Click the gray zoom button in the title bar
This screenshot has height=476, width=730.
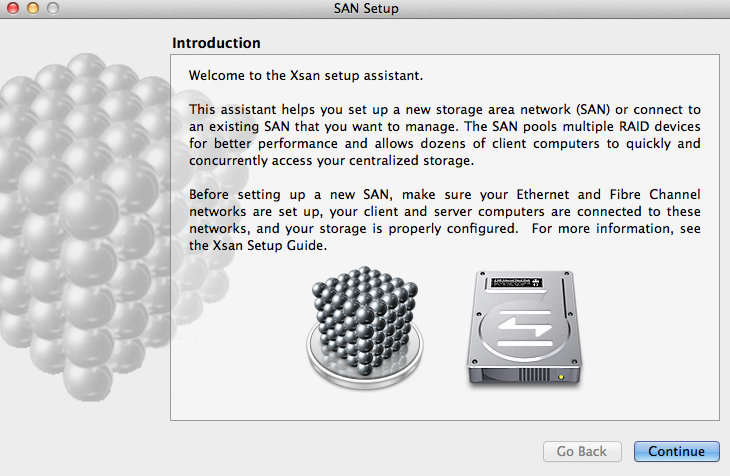click(53, 8)
